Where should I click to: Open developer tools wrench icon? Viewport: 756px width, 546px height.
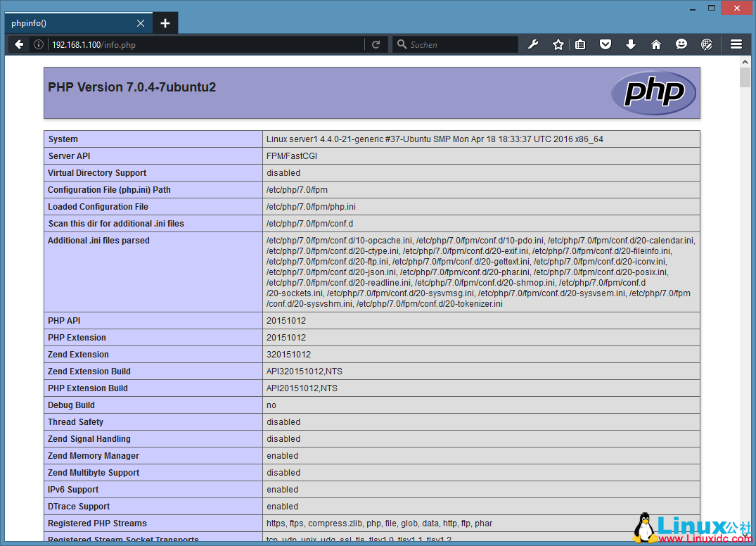point(533,44)
